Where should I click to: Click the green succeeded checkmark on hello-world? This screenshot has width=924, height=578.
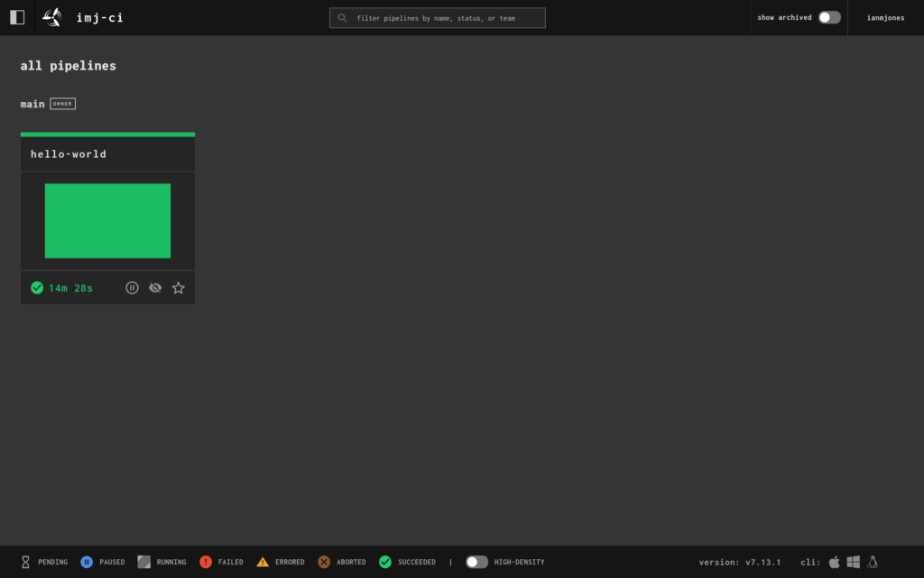click(x=37, y=288)
